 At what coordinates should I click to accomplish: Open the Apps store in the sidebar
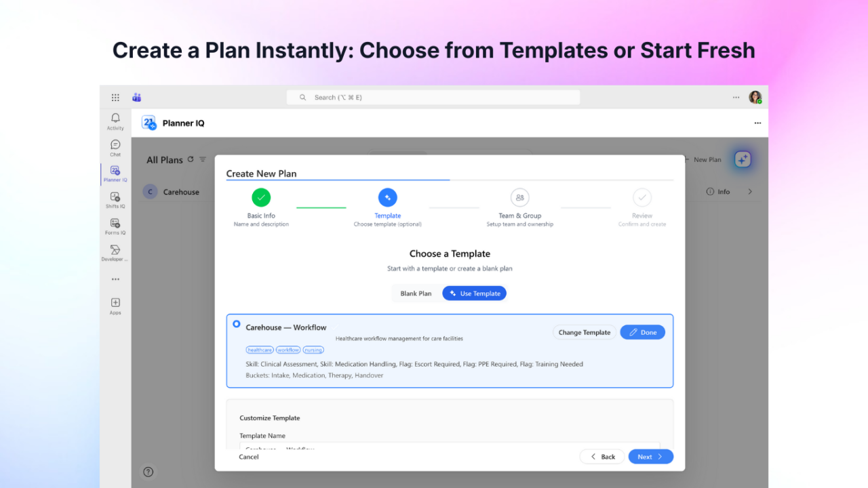click(x=115, y=306)
